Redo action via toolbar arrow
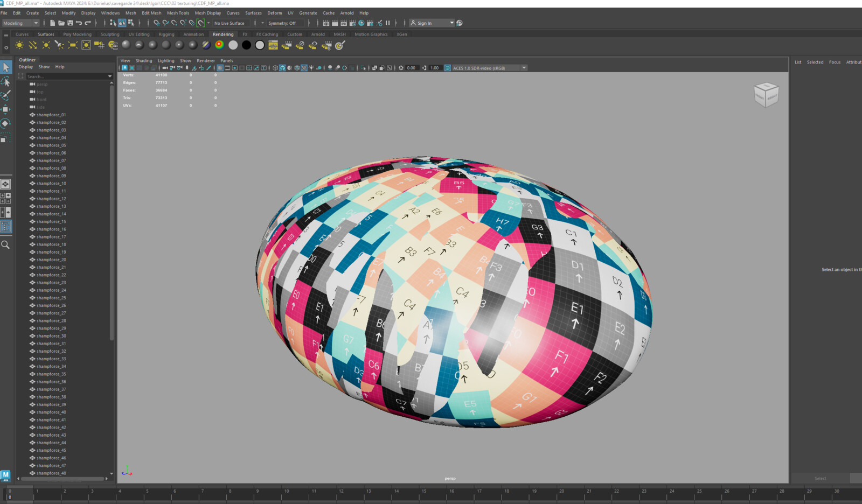862x504 pixels. (88, 23)
